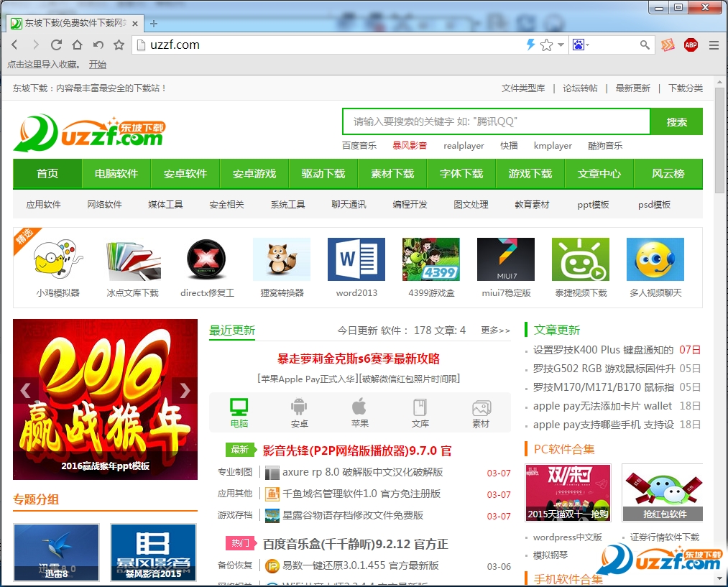Click the browser back arrow
The image size is (728, 587).
click(14, 45)
